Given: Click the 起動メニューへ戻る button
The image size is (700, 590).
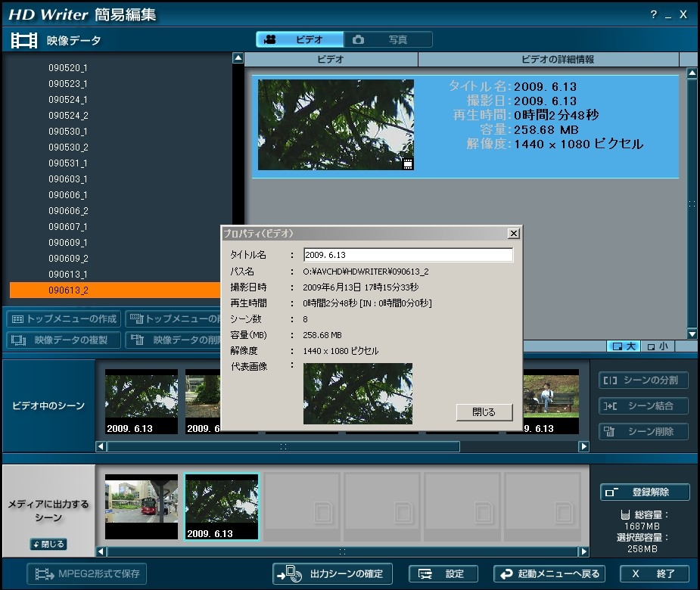Looking at the screenshot, I should coord(549,574).
